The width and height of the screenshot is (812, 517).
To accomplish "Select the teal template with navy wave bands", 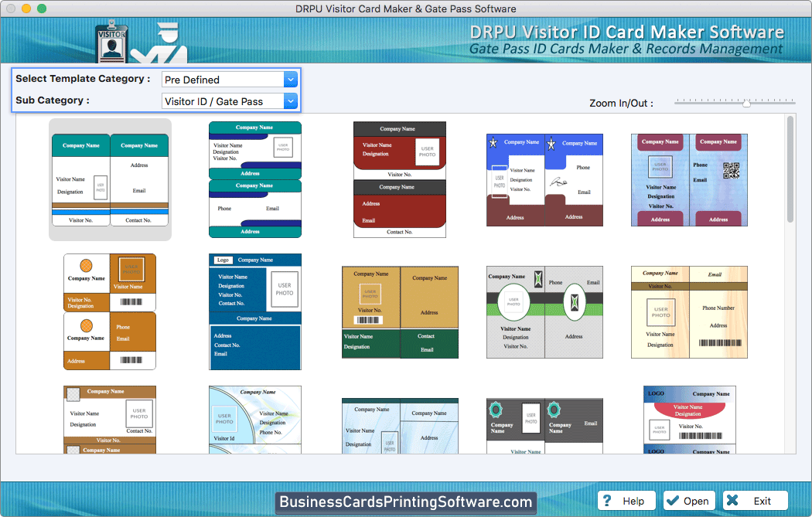I will [254, 179].
